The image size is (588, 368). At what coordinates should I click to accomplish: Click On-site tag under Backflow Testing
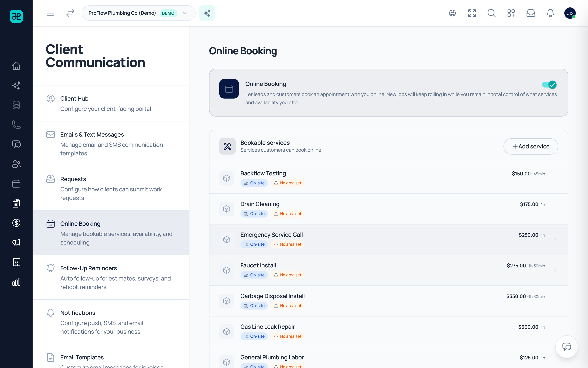254,183
